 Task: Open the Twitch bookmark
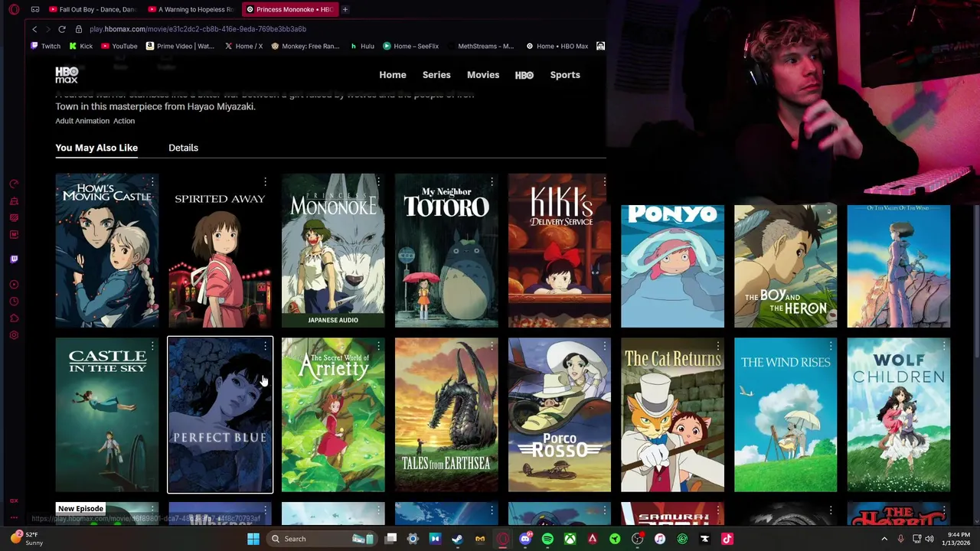click(45, 46)
